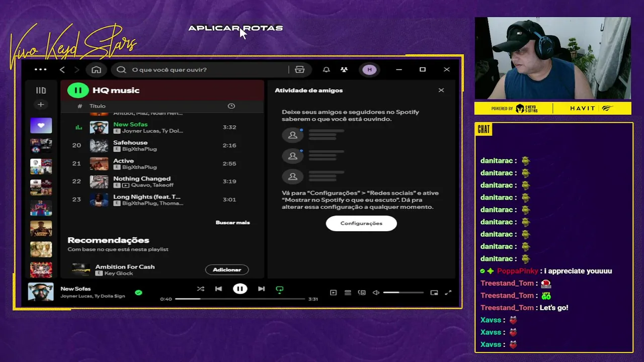Image resolution: width=644 pixels, height=362 pixels.
Task: Click the CHAT label in stream overlay
Action: tap(484, 129)
